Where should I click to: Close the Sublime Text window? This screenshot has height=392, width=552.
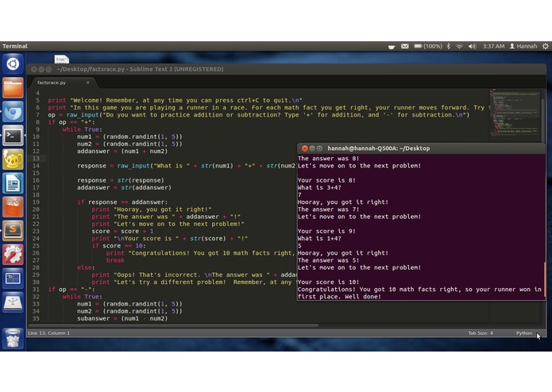[x=34, y=69]
